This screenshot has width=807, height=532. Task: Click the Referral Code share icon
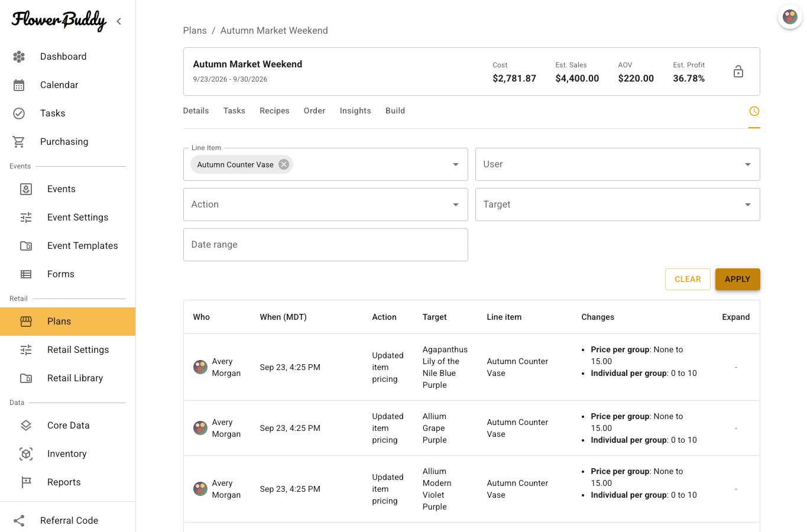19,521
